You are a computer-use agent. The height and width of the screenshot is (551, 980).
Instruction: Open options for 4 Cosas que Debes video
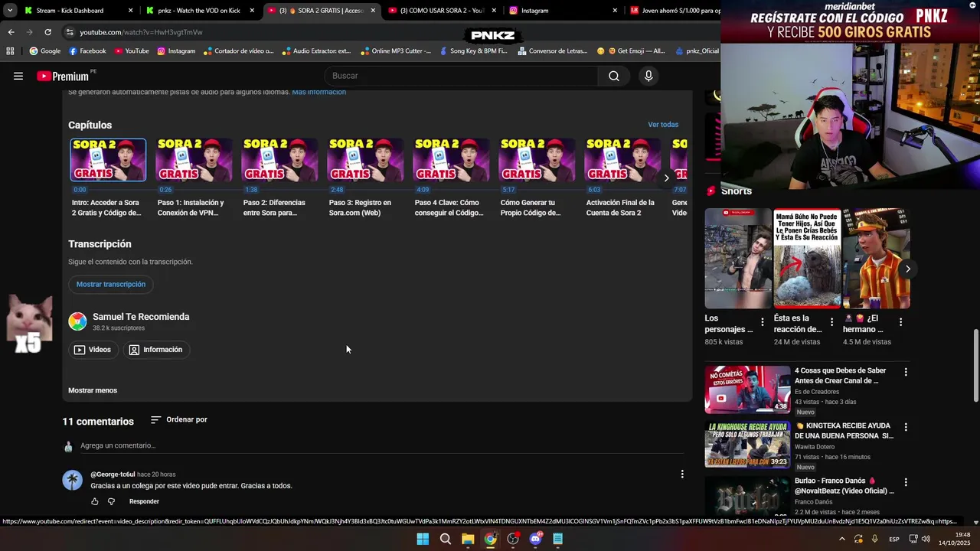906,372
